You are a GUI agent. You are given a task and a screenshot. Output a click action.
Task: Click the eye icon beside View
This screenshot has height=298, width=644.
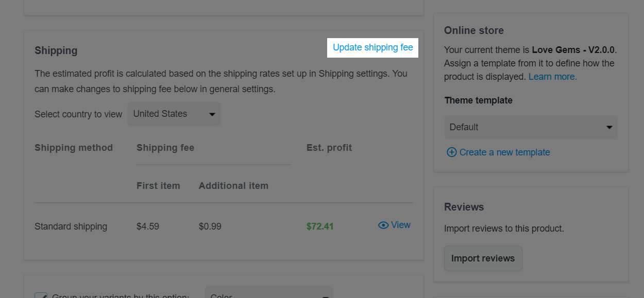coord(383,225)
